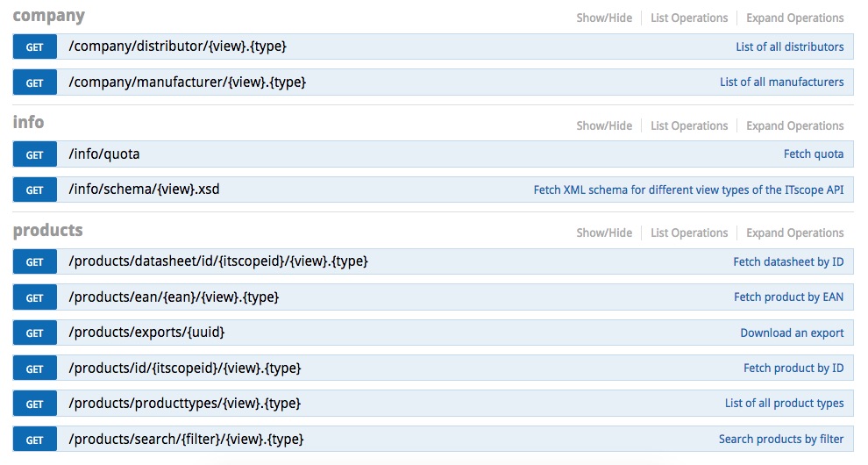Image resolution: width=868 pixels, height=465 pixels.
Task: Click the company section heading
Action: pyautogui.click(x=49, y=16)
